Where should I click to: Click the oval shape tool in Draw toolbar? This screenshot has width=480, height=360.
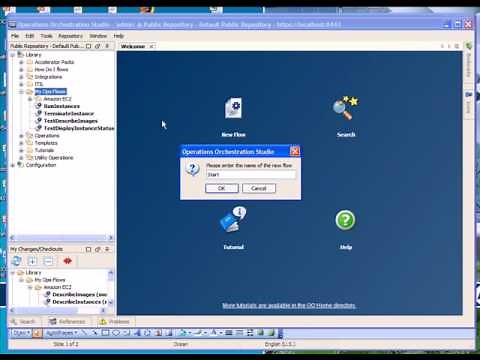116,332
